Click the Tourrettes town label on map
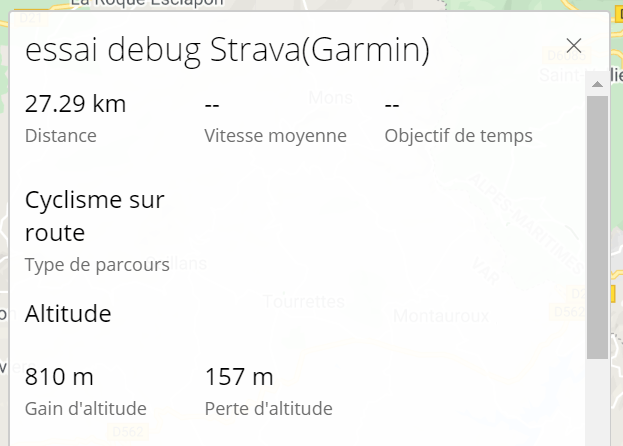Viewport: 623px width, 446px height. click(304, 300)
